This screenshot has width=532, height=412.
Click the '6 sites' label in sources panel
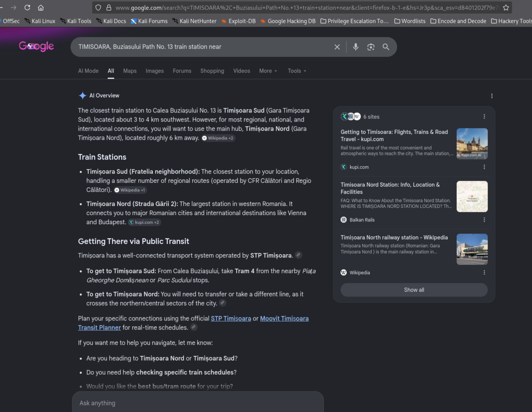[371, 117]
